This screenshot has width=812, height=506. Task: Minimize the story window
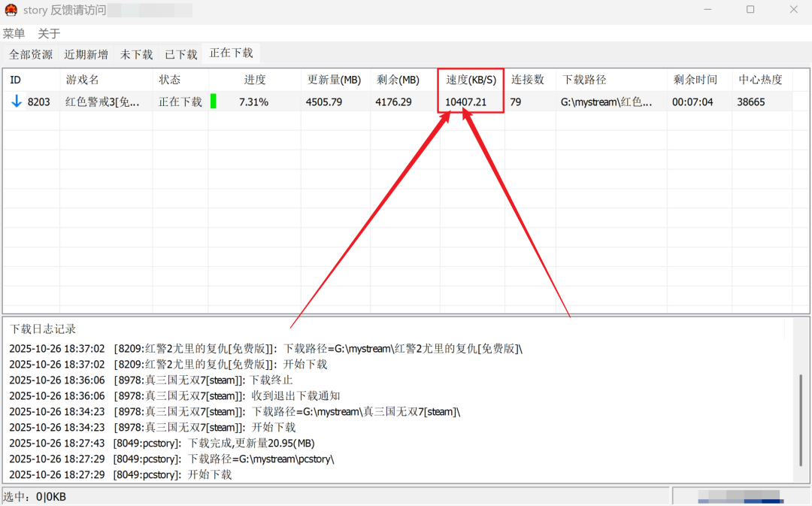click(x=707, y=10)
